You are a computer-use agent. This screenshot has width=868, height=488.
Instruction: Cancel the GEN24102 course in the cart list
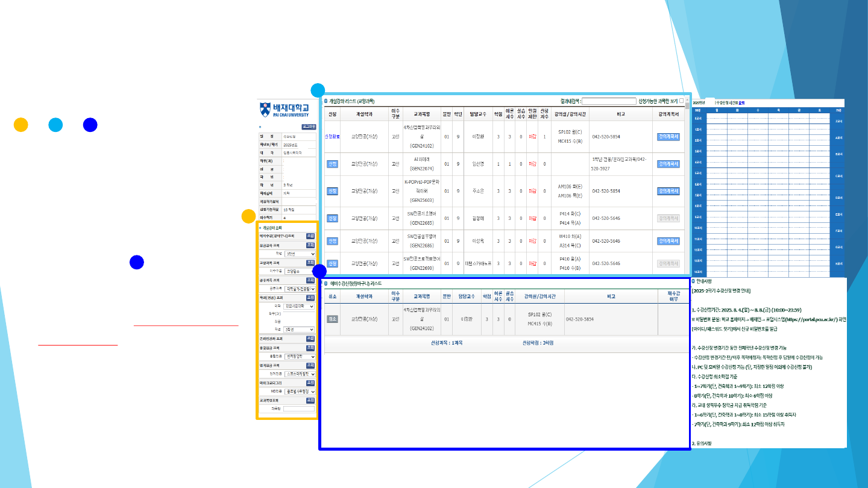[332, 319]
